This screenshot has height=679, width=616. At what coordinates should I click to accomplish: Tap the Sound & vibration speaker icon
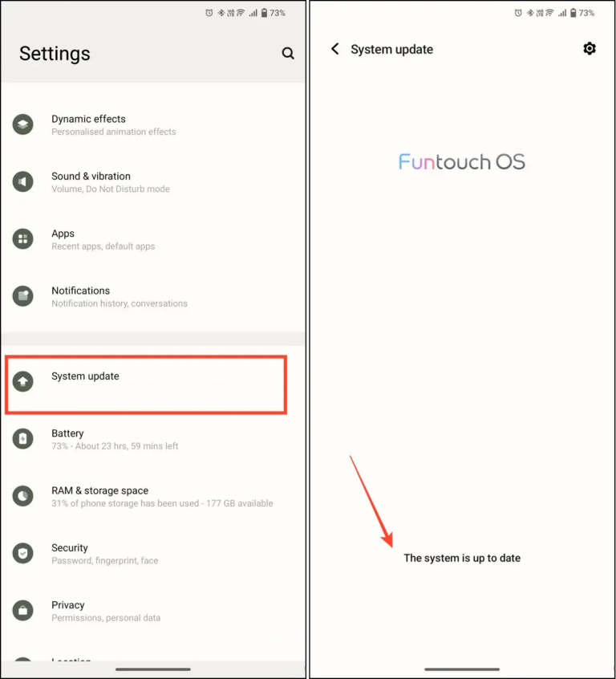(x=22, y=181)
